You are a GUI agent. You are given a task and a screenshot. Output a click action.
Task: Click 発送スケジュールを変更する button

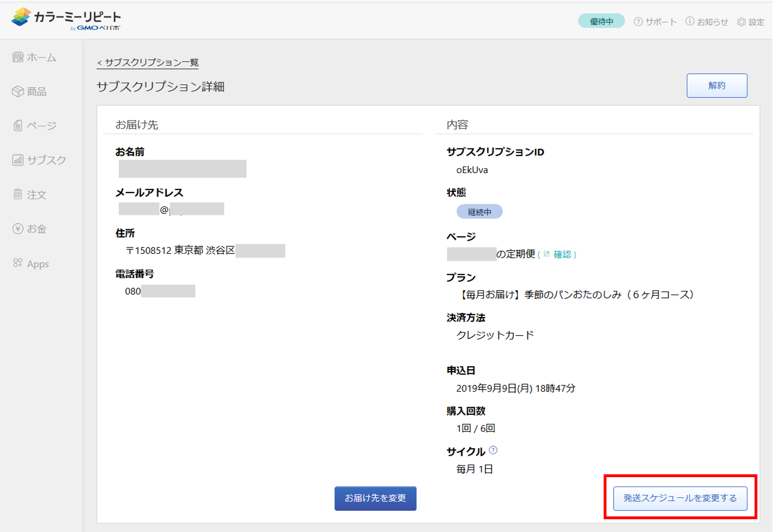point(680,498)
